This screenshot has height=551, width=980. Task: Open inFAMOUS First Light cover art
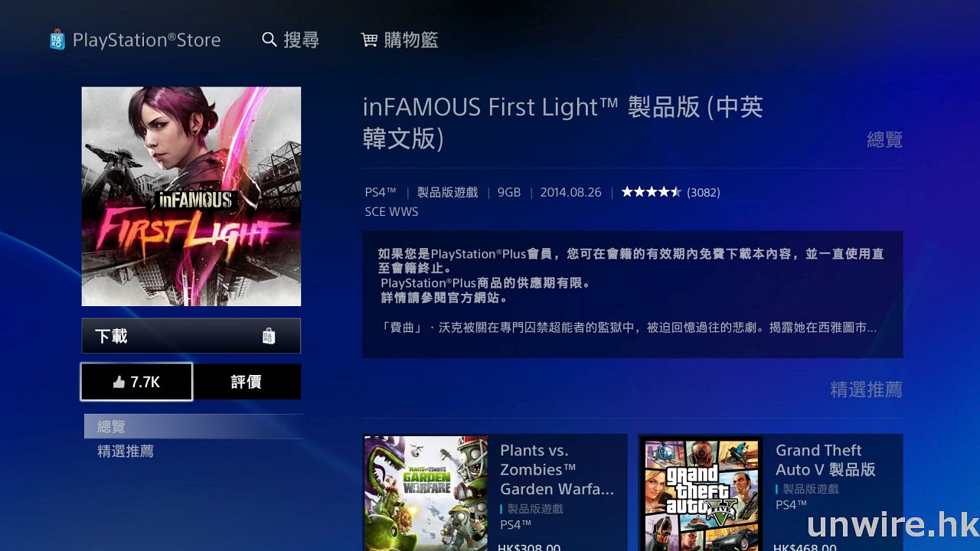point(191,196)
